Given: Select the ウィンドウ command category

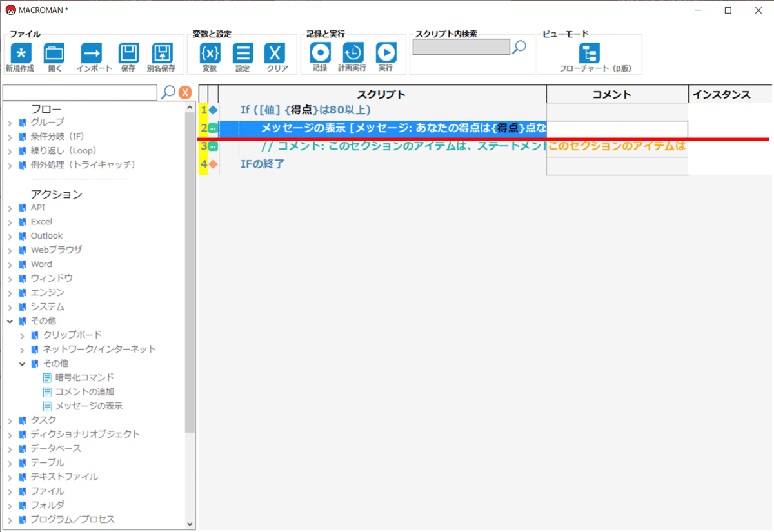Looking at the screenshot, I should tap(52, 279).
